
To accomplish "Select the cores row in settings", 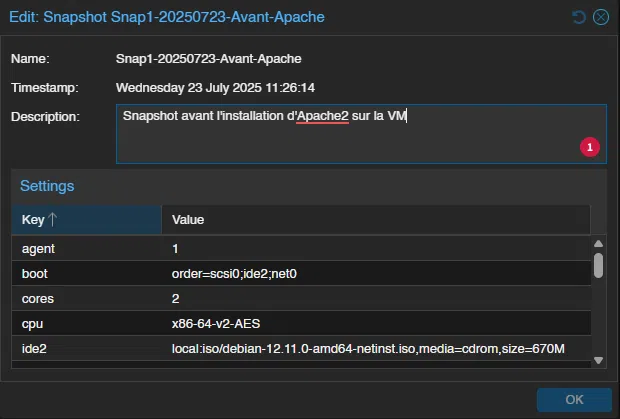I will [x=38, y=298].
